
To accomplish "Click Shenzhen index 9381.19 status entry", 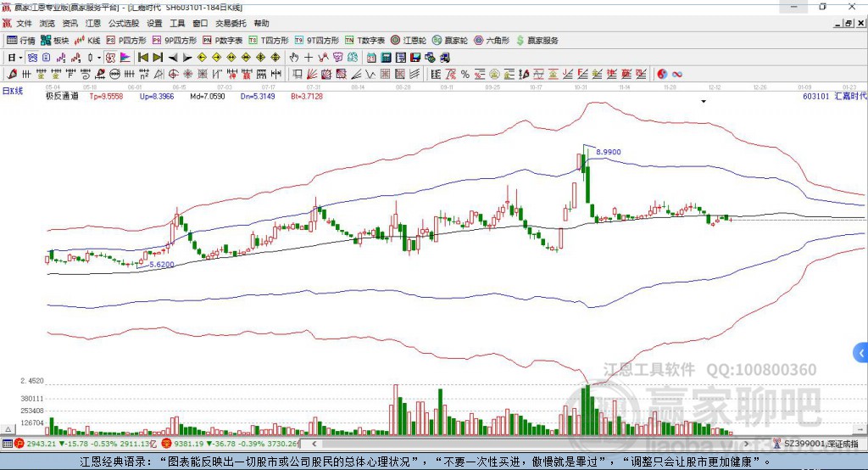I will pyautogui.click(x=230, y=444).
